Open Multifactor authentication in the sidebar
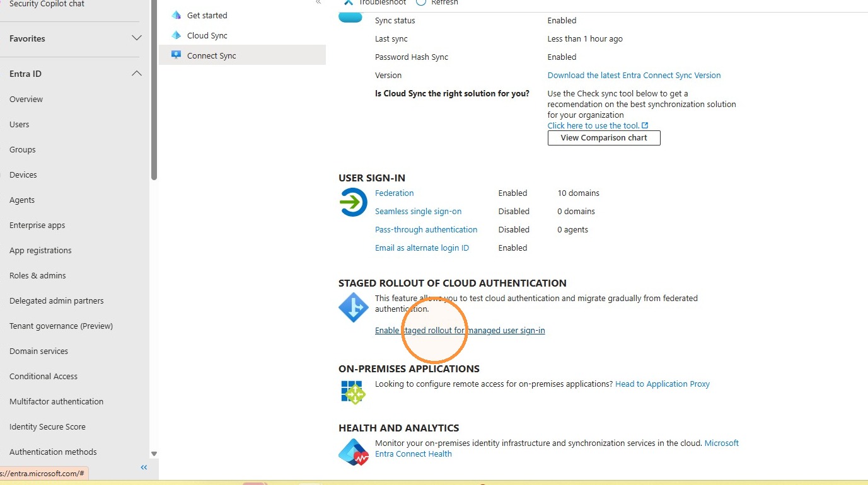This screenshot has width=868, height=485. (56, 401)
